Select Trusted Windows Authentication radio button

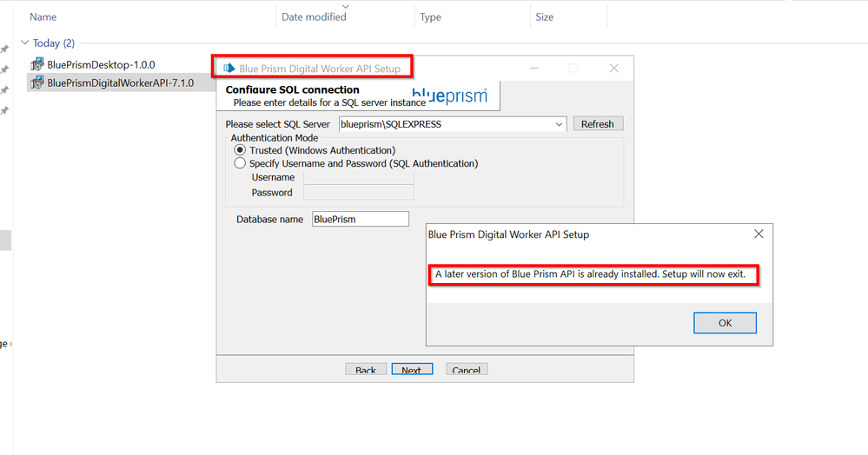click(240, 150)
